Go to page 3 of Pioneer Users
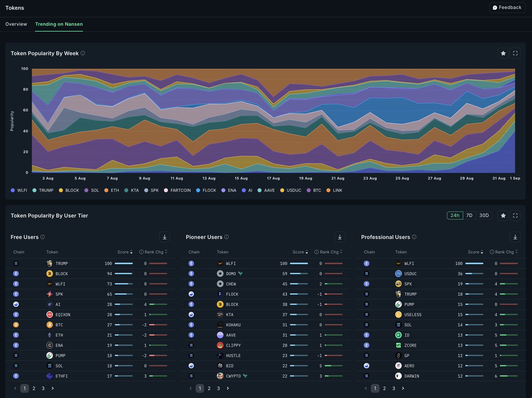Screen dimensions: 532x398 218,388
